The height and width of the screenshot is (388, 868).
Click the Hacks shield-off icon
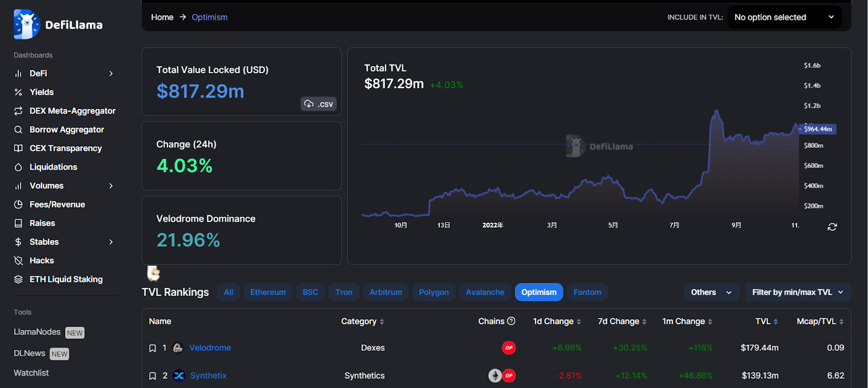[x=18, y=261]
